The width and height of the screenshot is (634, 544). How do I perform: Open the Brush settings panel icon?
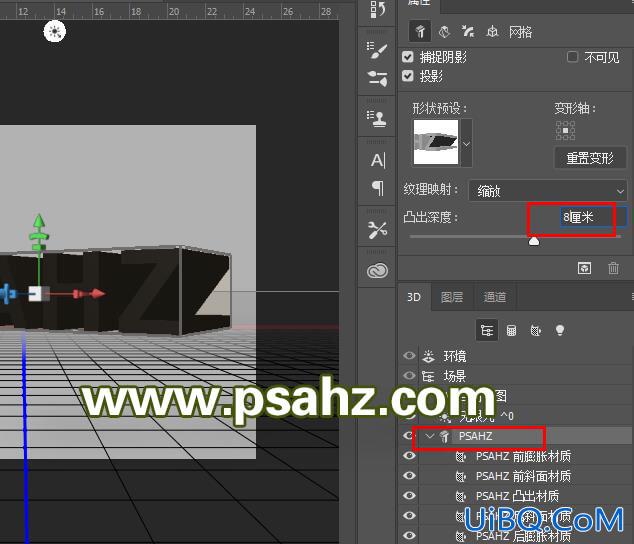[x=377, y=51]
